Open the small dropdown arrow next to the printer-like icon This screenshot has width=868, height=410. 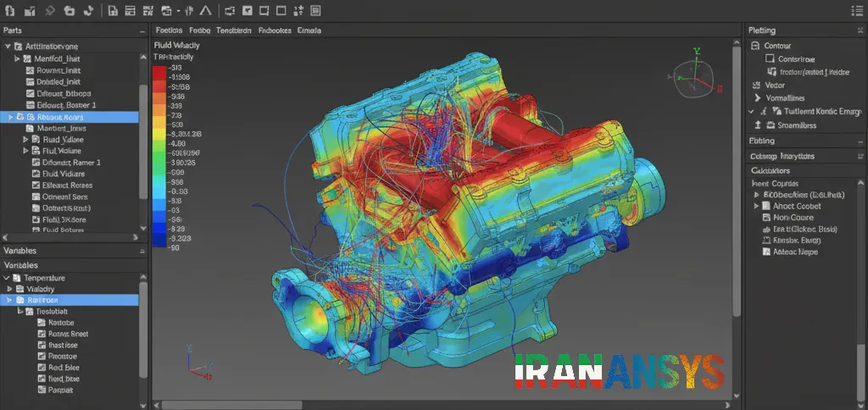coord(178,10)
